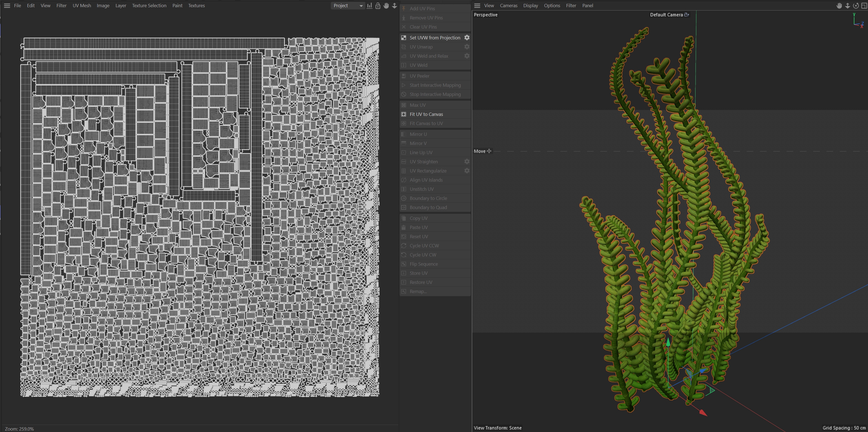
Task: Click the Fit UV to Canvas icon
Action: pyautogui.click(x=404, y=114)
